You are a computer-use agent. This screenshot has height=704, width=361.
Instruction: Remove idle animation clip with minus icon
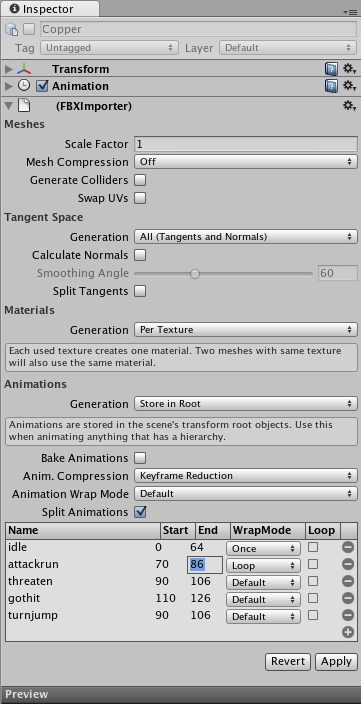pyautogui.click(x=348, y=547)
